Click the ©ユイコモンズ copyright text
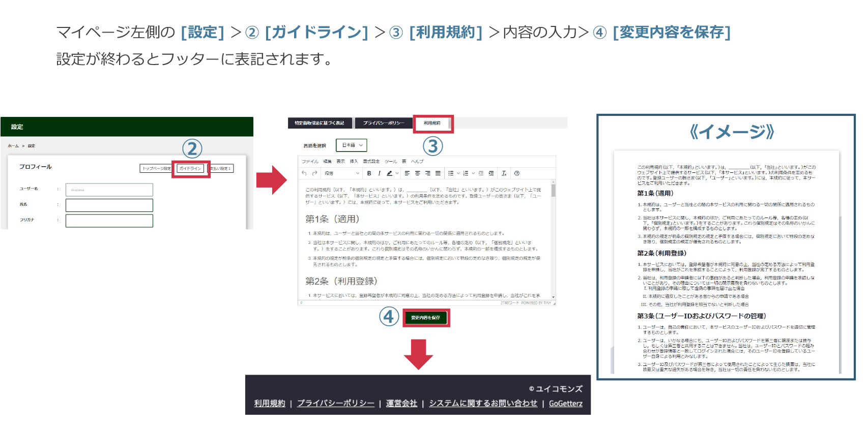Screen dimensions: 868x429 [556, 389]
